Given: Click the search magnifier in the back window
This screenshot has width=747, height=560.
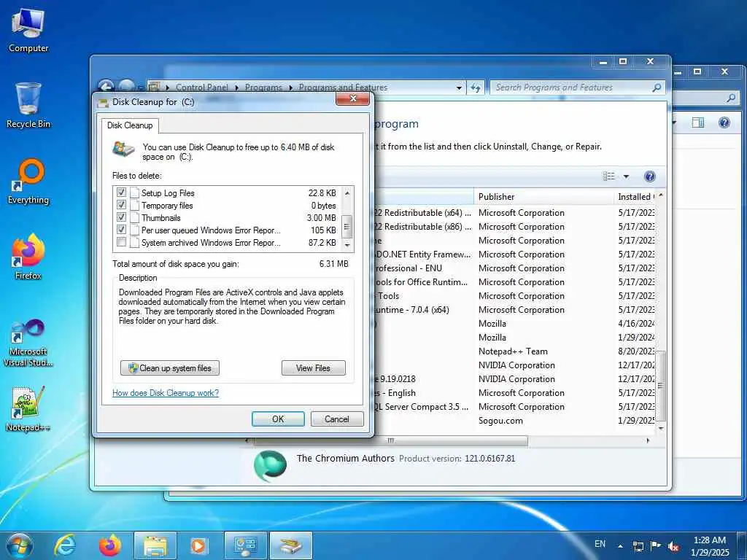Looking at the screenshot, I should coord(731,98).
